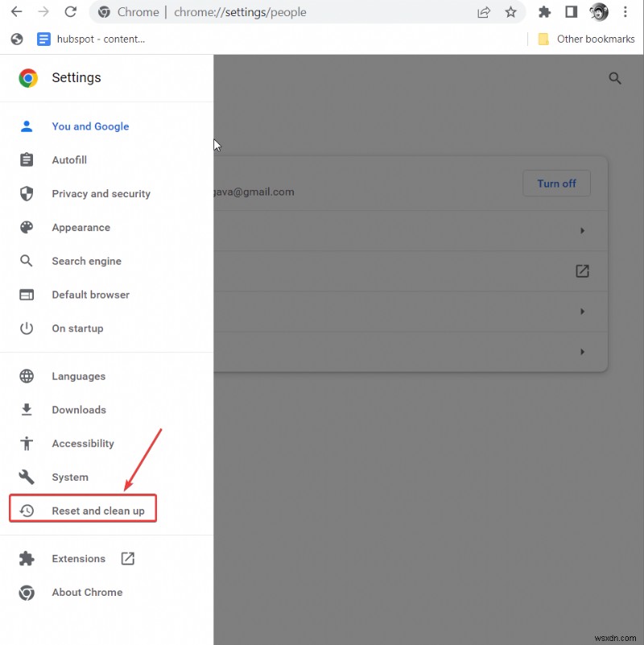644x645 pixels.
Task: Select the Search engine section
Action: click(86, 261)
